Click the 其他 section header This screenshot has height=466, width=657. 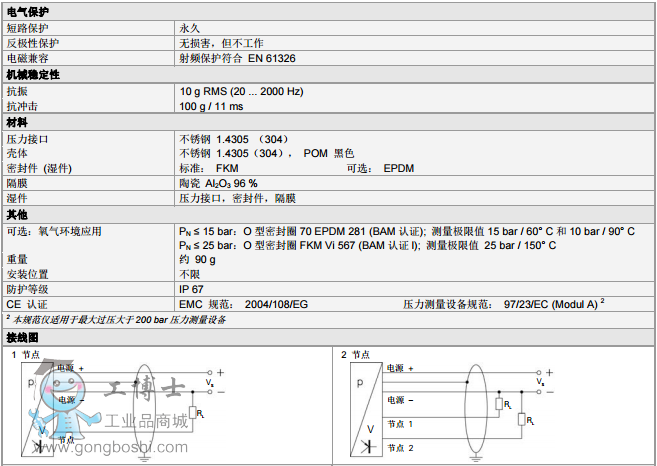[17, 215]
